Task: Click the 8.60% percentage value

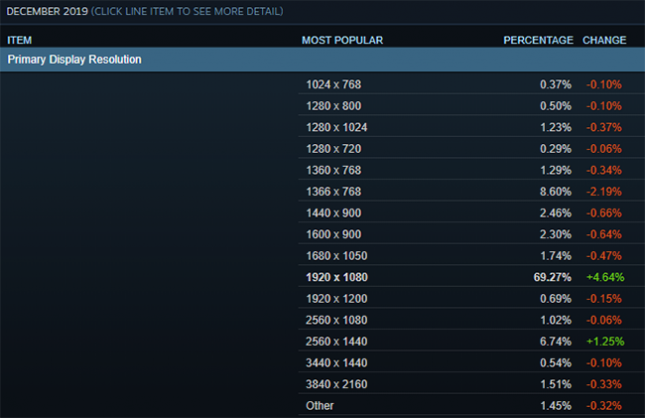Action: (556, 192)
